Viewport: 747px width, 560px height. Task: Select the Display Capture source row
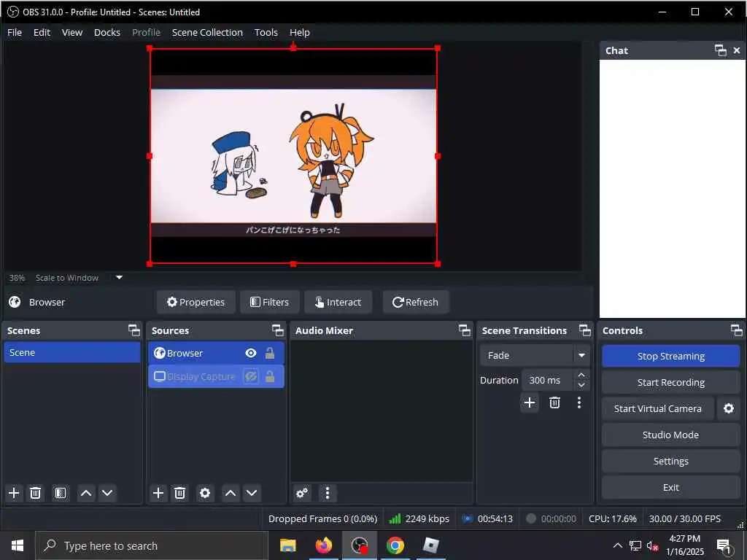pos(216,377)
